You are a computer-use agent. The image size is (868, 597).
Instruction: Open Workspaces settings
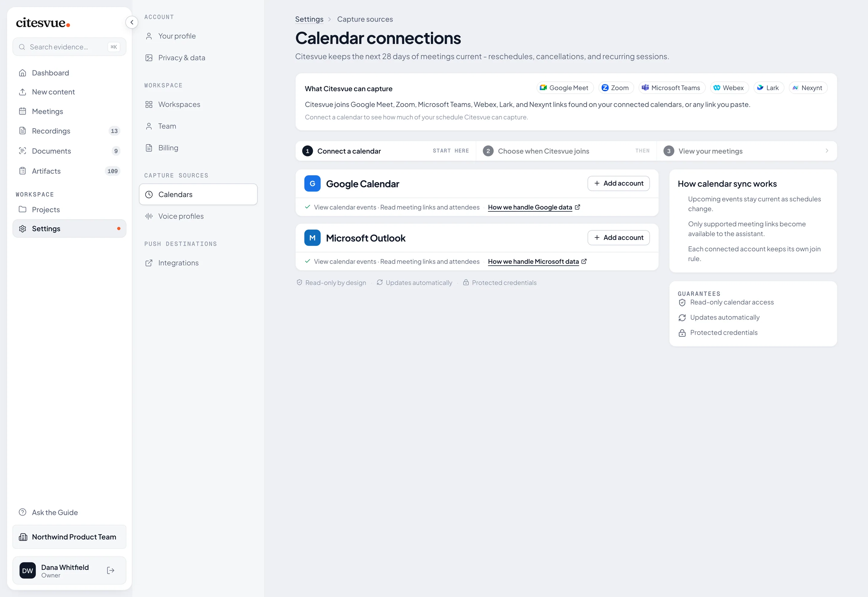point(198,104)
